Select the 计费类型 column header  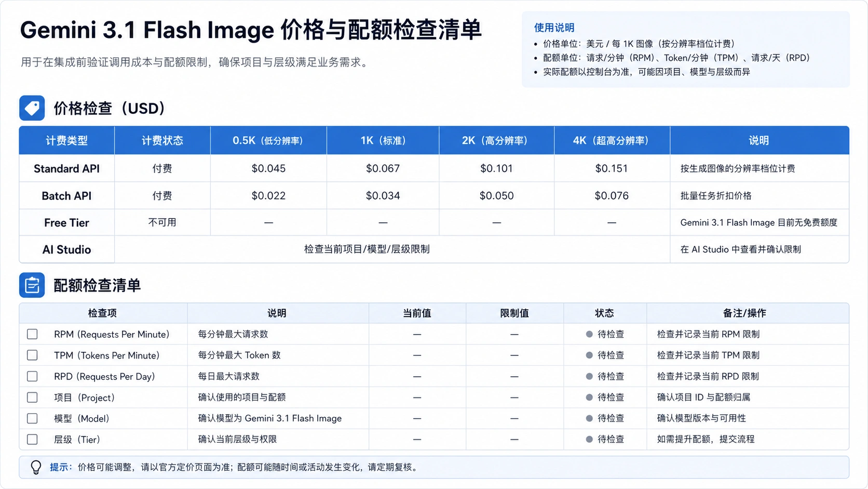tap(66, 140)
